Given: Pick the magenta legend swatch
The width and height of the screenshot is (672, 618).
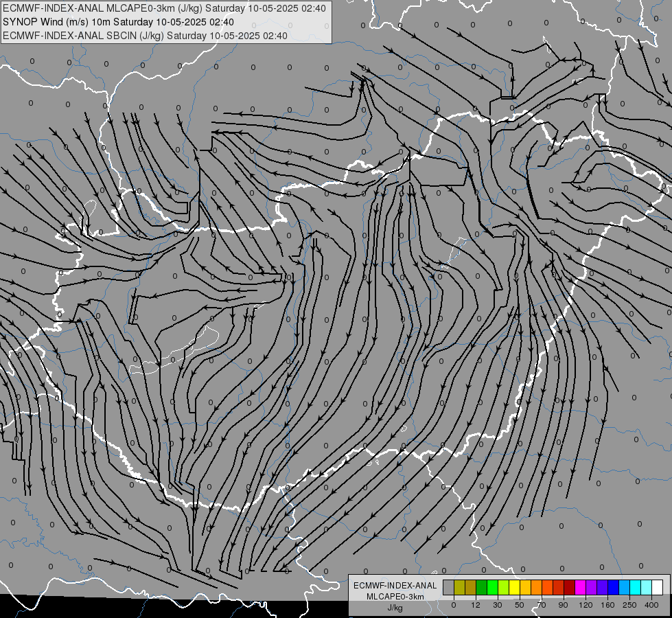Looking at the screenshot, I should (x=581, y=587).
